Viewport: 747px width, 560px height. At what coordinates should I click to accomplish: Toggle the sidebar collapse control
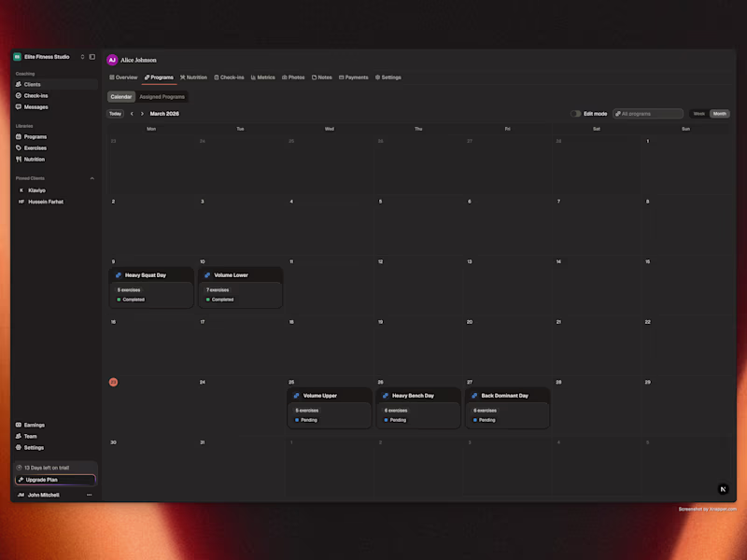click(x=92, y=57)
